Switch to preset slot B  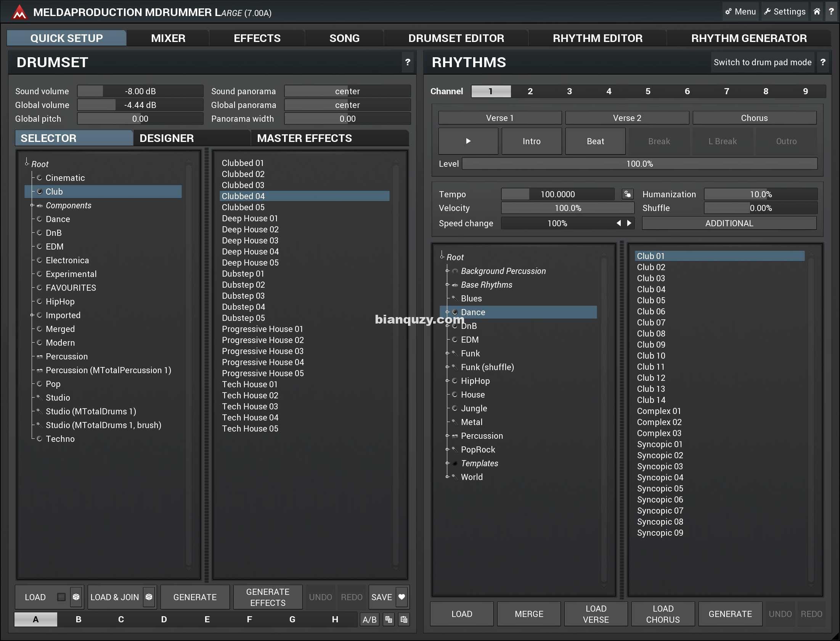coord(79,619)
